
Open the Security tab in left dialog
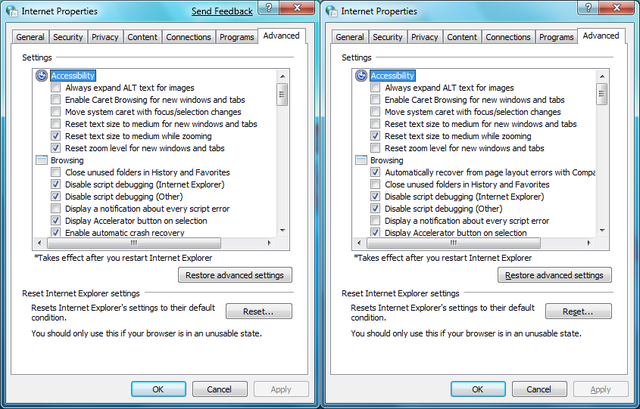(x=68, y=37)
